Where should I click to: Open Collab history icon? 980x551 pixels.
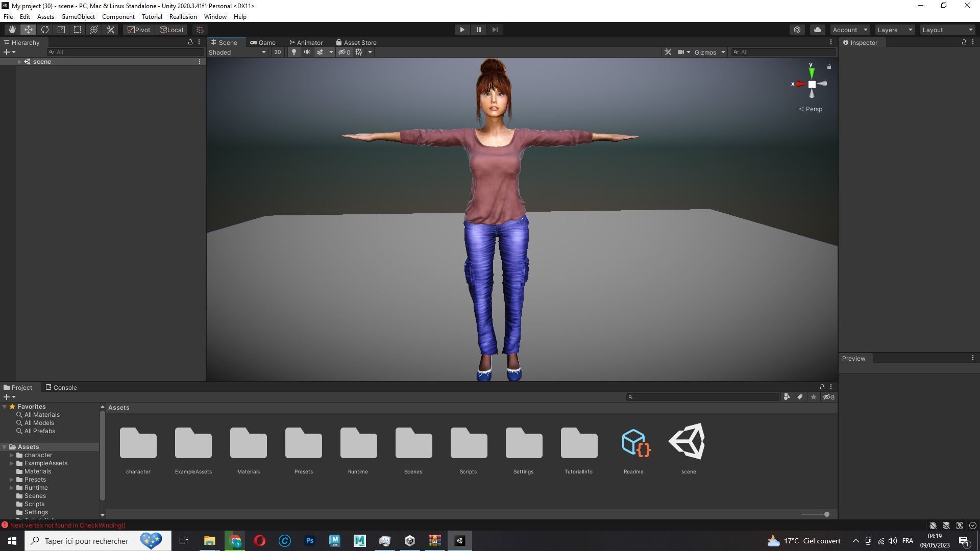[797, 30]
